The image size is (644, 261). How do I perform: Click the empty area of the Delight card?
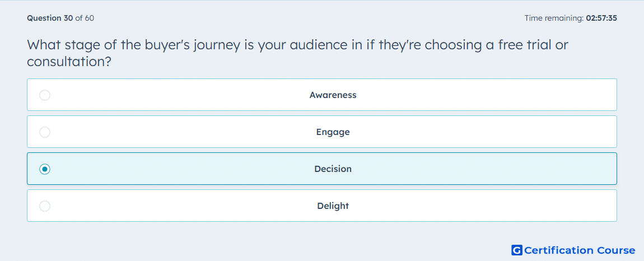coord(472,206)
